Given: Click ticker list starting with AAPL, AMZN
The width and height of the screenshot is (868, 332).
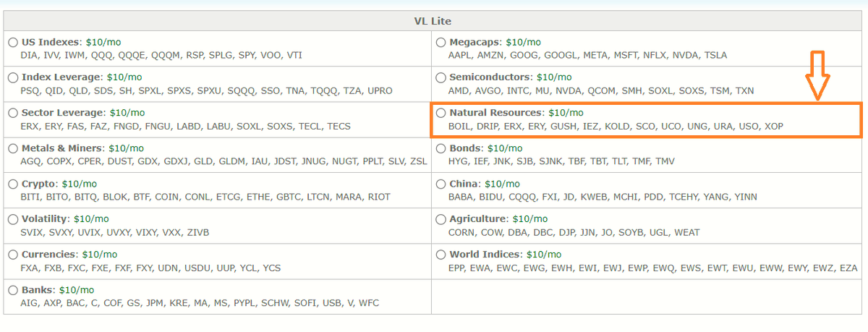Looking at the screenshot, I should coord(587,55).
